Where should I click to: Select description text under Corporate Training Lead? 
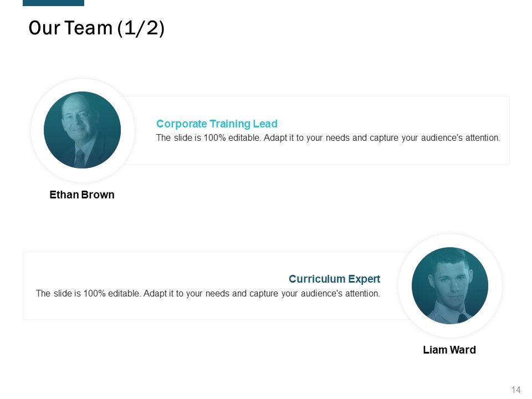pyautogui.click(x=328, y=138)
